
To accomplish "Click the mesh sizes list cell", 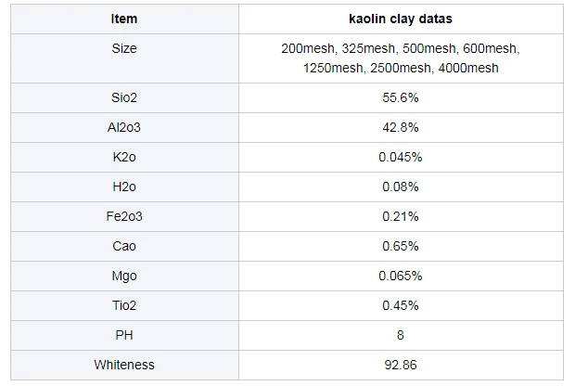I will 401,58.
